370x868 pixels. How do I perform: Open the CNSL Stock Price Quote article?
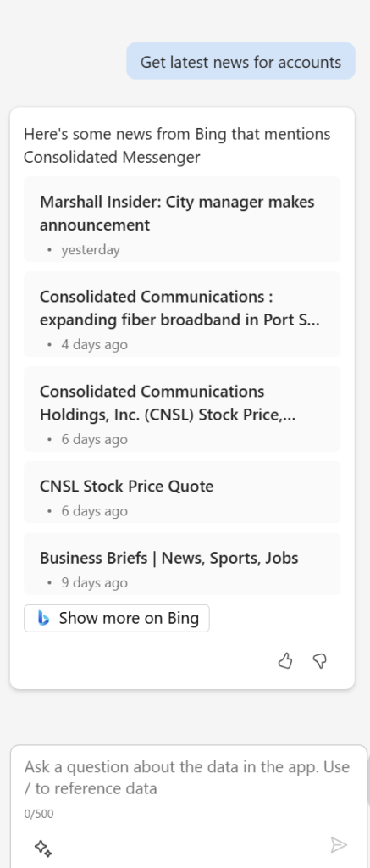182,492
